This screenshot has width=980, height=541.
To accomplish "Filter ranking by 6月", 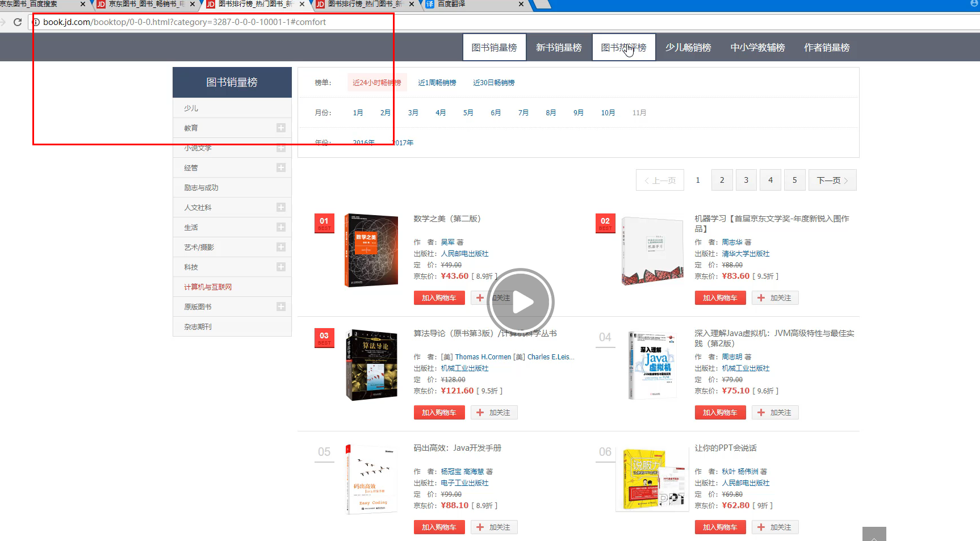I will (496, 113).
